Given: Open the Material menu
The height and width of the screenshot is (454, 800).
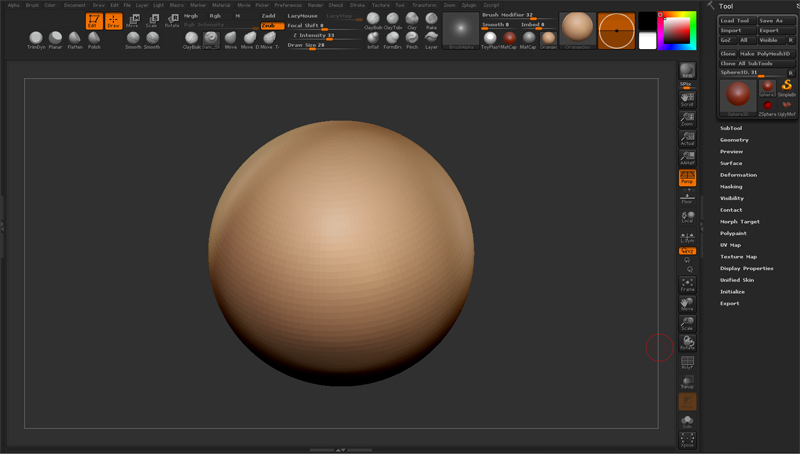Looking at the screenshot, I should [x=221, y=5].
